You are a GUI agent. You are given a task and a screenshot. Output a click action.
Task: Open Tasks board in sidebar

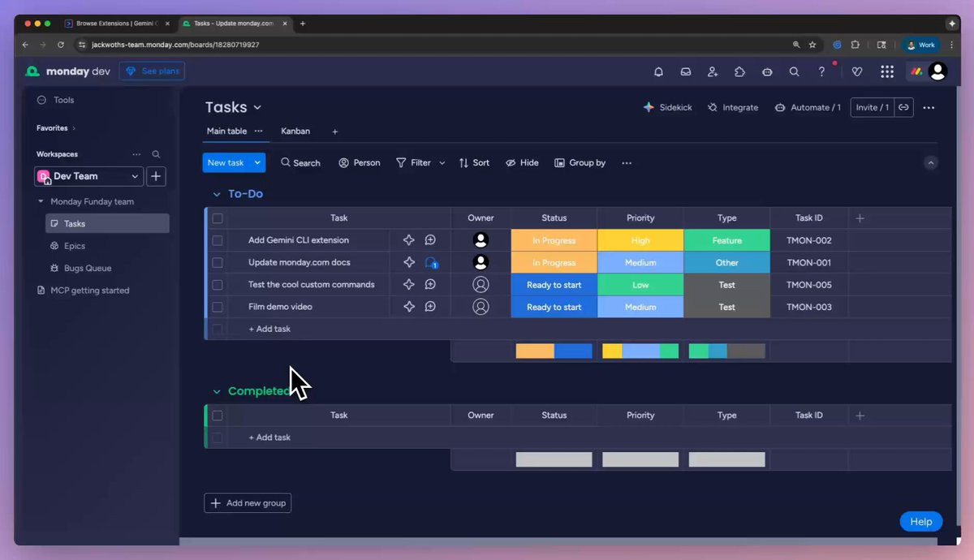click(x=107, y=223)
